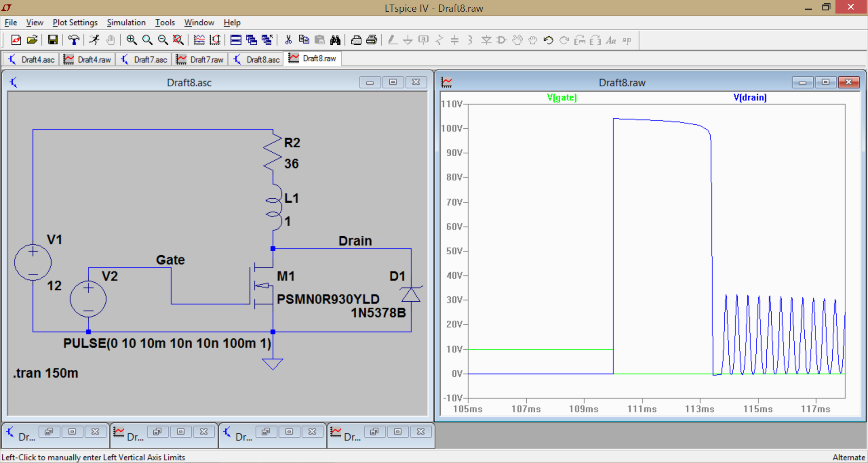Select the SPICE directive .op tool
868x463 pixels.
[x=627, y=40]
